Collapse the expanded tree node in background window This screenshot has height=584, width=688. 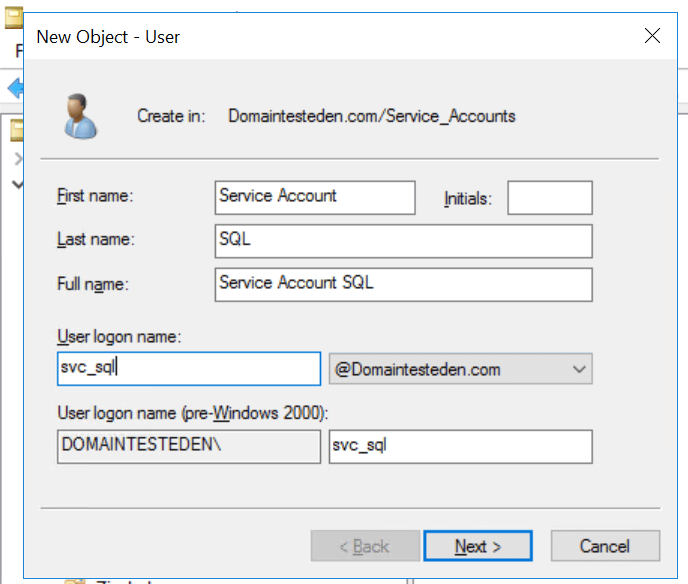point(18,184)
